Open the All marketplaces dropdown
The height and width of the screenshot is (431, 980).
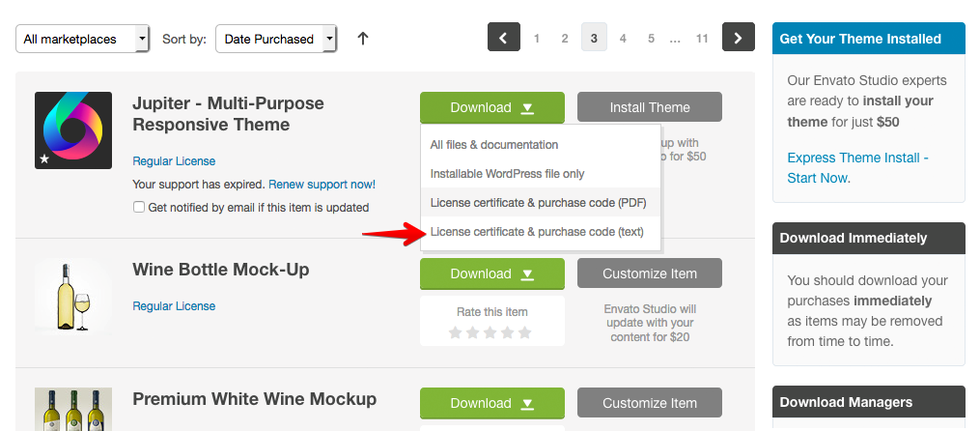pos(82,39)
